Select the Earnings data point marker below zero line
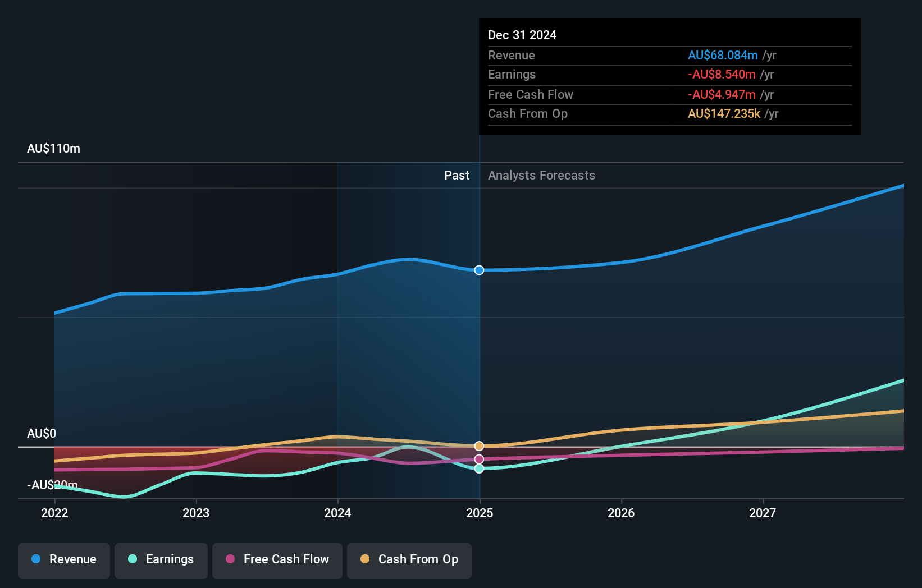This screenshot has height=588, width=922. (x=479, y=469)
